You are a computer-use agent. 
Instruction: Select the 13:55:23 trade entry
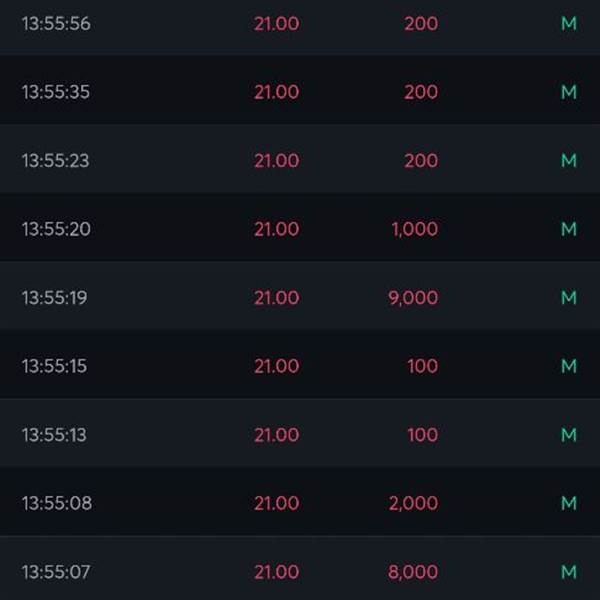tap(300, 158)
